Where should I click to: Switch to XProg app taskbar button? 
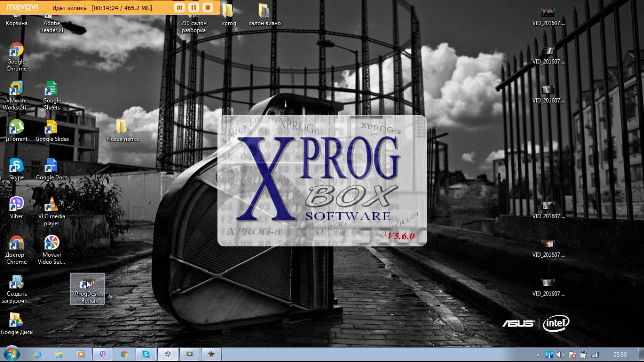211,354
